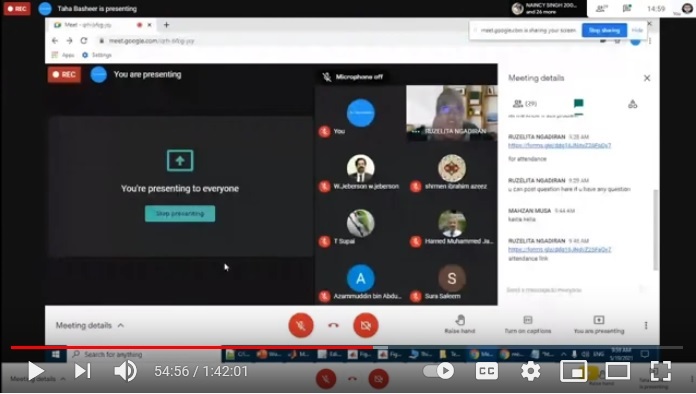The image size is (696, 394).
Task: Open the participants (29) tab
Action: 525,104
